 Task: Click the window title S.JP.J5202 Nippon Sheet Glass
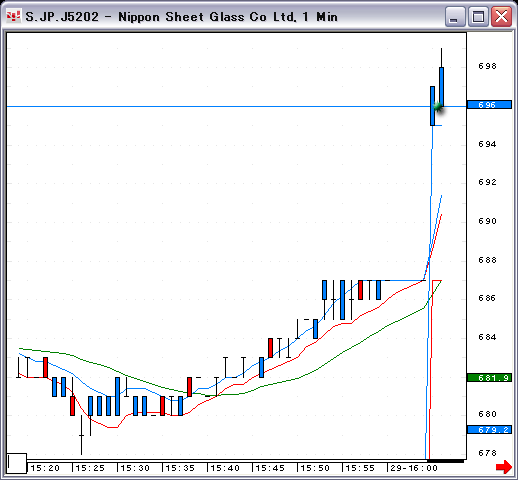coord(182,17)
